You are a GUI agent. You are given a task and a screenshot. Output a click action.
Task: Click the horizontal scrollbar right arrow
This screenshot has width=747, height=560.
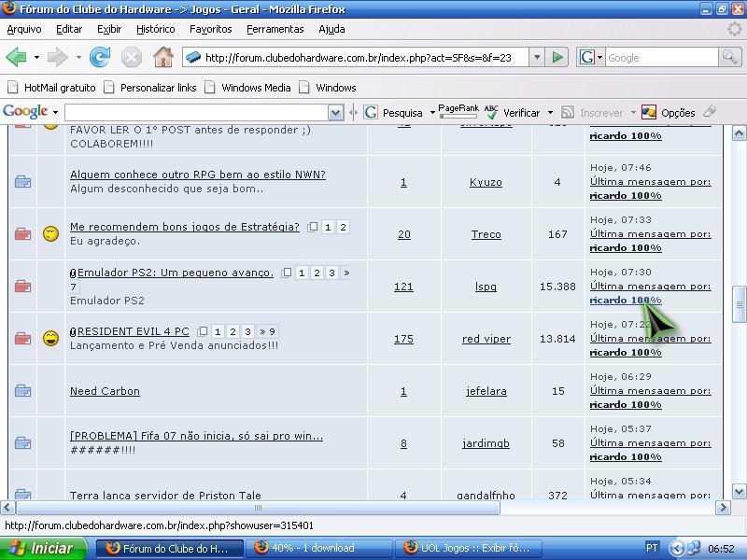[x=723, y=508]
